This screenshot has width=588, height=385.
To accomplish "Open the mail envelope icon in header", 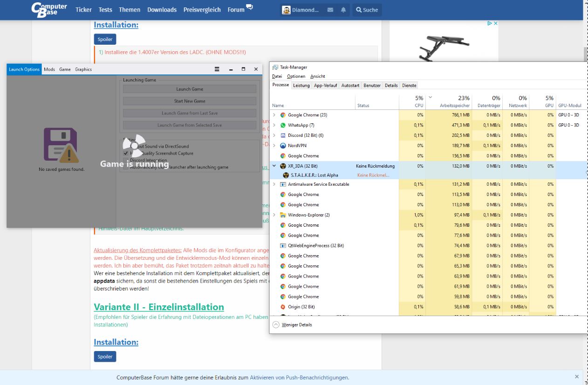I will (330, 10).
